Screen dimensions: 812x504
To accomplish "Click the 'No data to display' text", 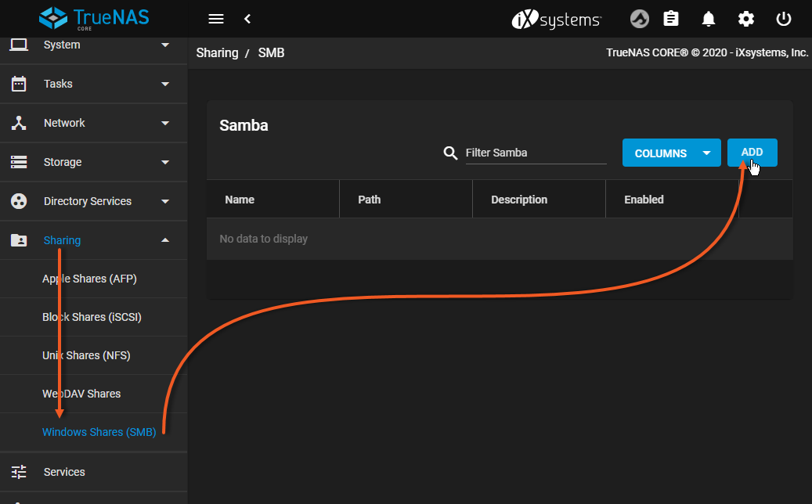I will (264, 239).
